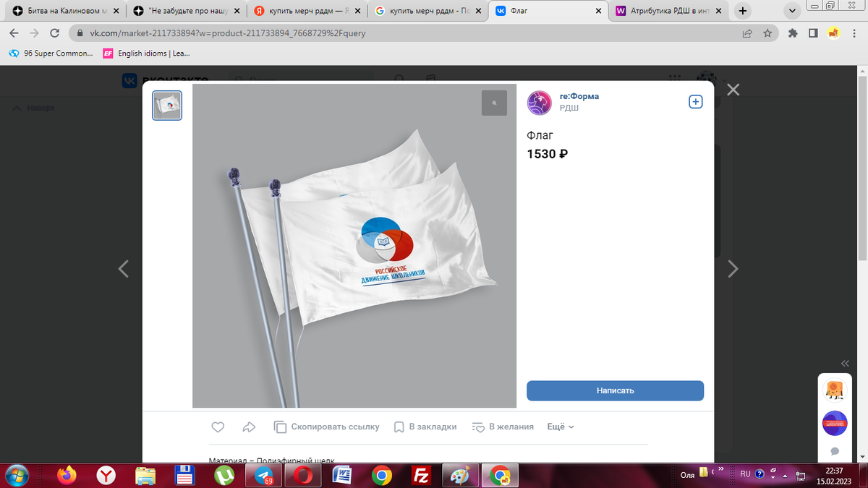The height and width of the screenshot is (488, 868).
Task: Click the Написать button
Action: [615, 390]
